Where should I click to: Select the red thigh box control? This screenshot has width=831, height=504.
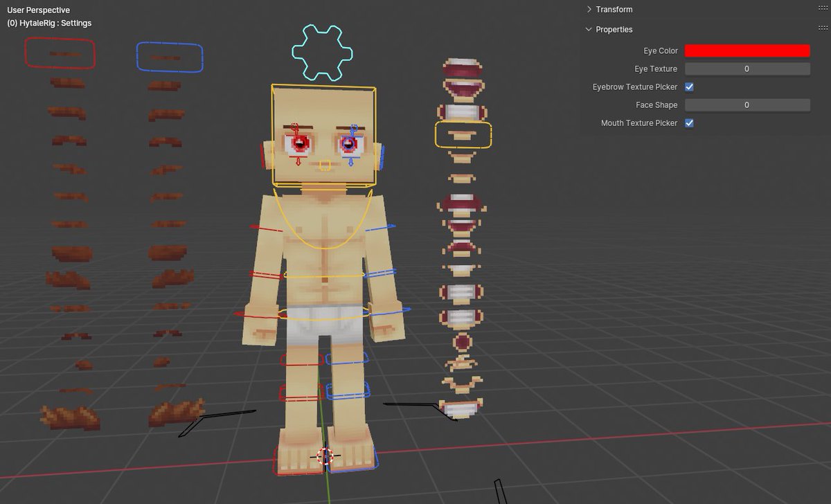click(x=301, y=359)
